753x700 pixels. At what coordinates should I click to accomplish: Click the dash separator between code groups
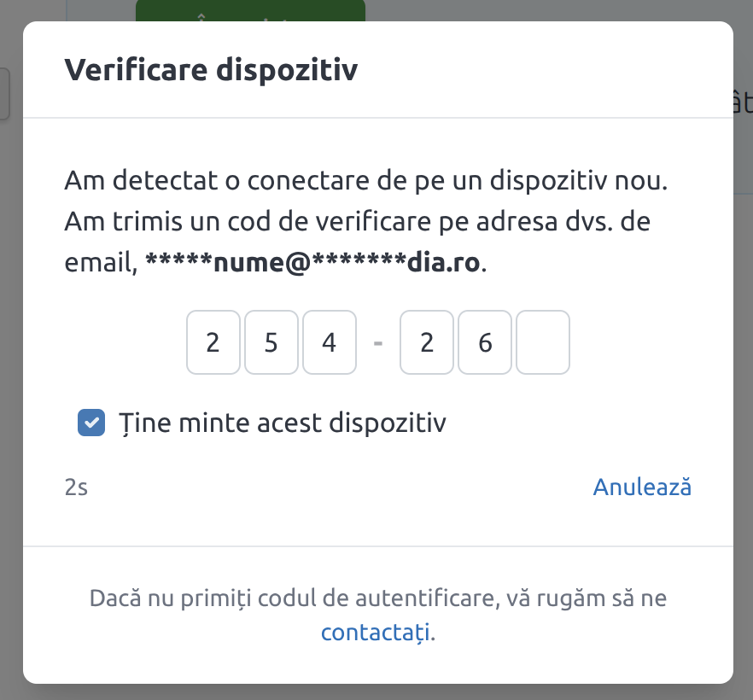pyautogui.click(x=378, y=342)
